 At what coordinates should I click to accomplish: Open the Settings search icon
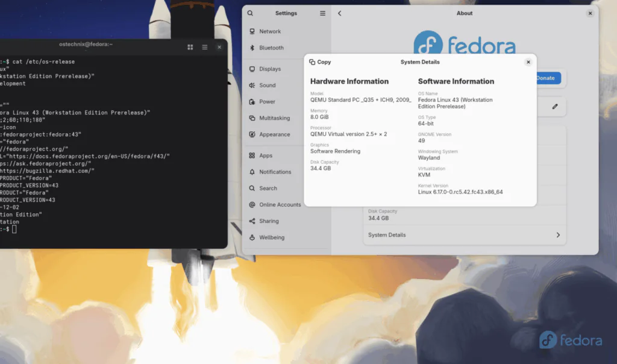[x=250, y=13]
